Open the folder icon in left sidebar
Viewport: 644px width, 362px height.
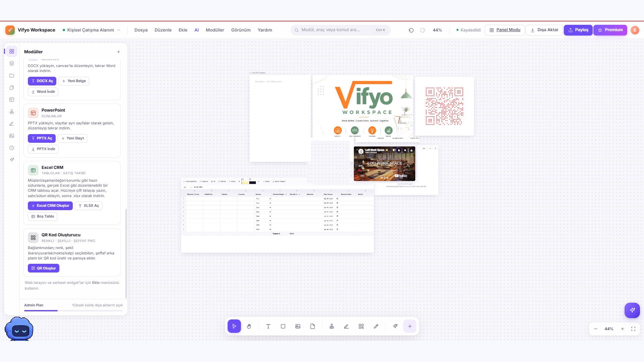[x=12, y=75]
